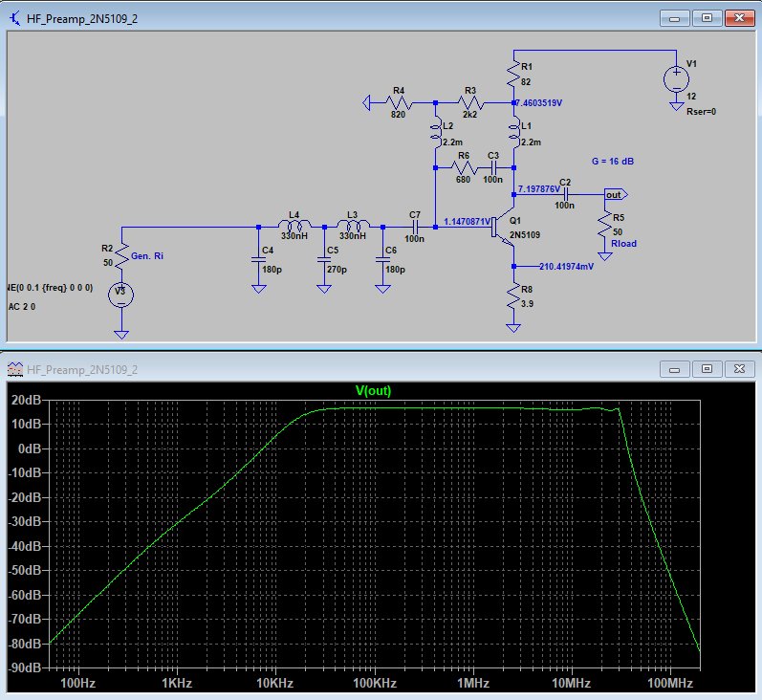Click the 270p value of capacitor C5
762x700 pixels.
[337, 270]
